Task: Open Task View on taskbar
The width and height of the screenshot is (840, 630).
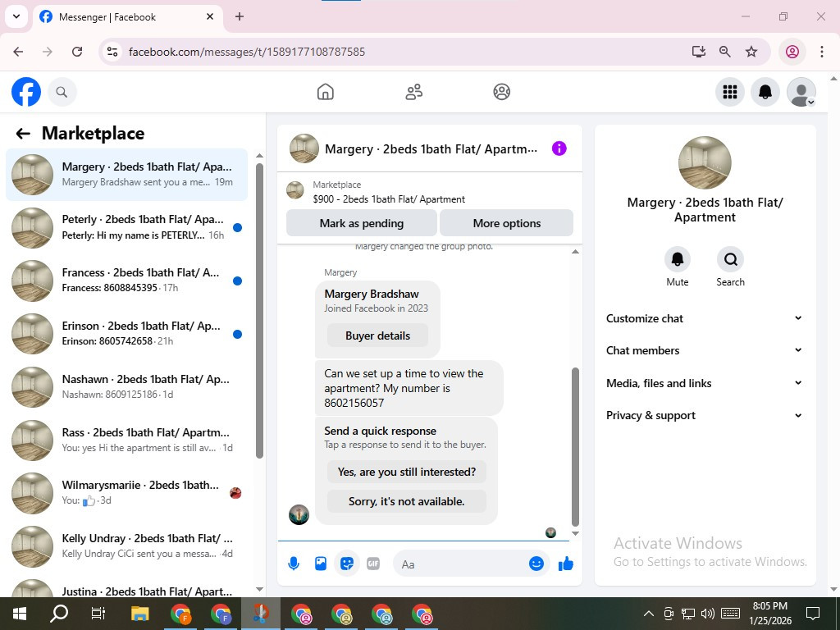Action: pyautogui.click(x=98, y=614)
